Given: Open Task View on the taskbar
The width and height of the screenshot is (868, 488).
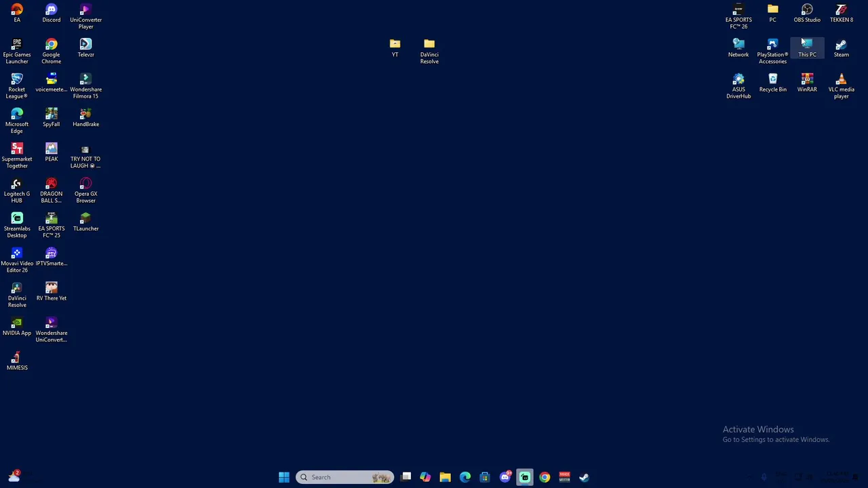Looking at the screenshot, I should (406, 477).
